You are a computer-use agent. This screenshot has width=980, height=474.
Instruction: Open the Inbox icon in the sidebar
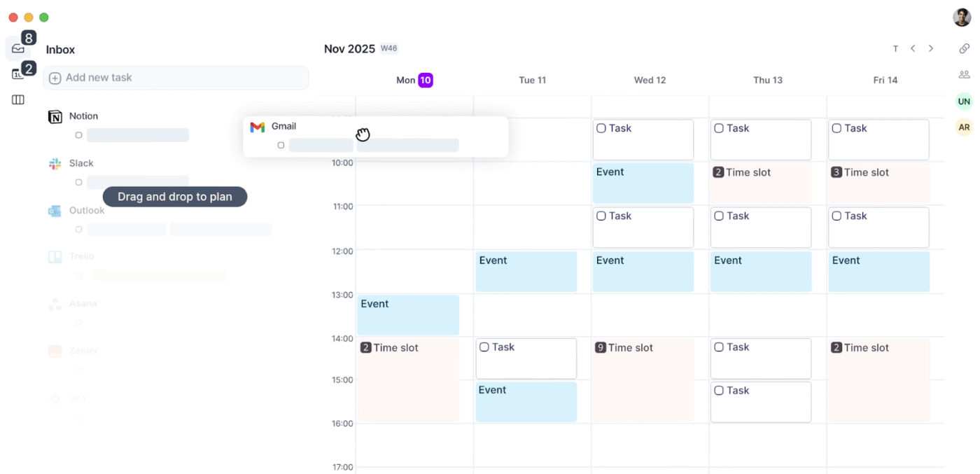coord(18,48)
